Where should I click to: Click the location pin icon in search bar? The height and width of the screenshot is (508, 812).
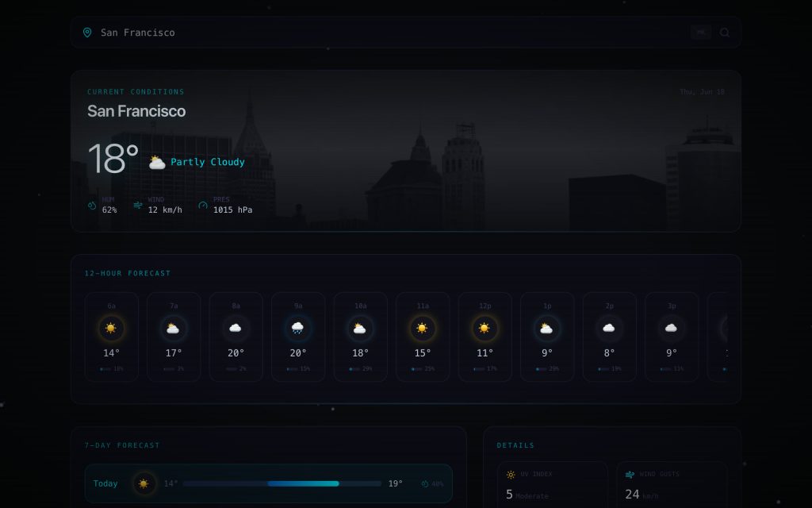87,33
